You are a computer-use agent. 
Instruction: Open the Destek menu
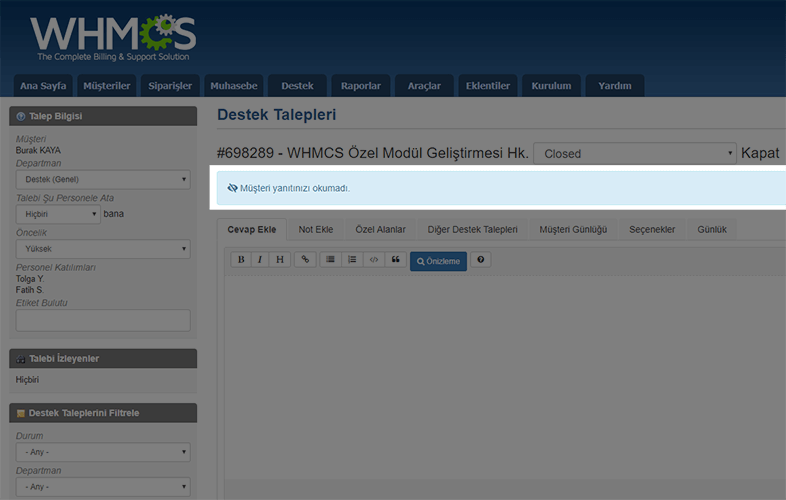[x=297, y=86]
